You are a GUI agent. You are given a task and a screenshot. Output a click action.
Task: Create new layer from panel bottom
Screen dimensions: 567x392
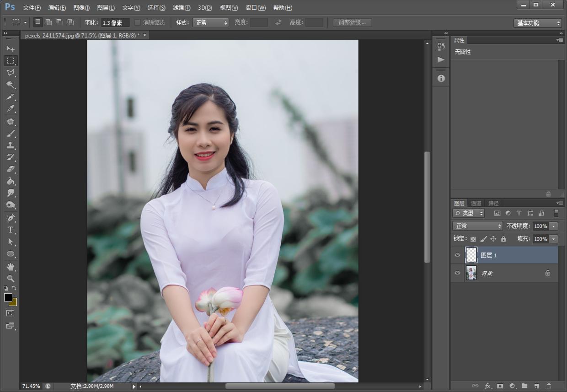(x=537, y=386)
